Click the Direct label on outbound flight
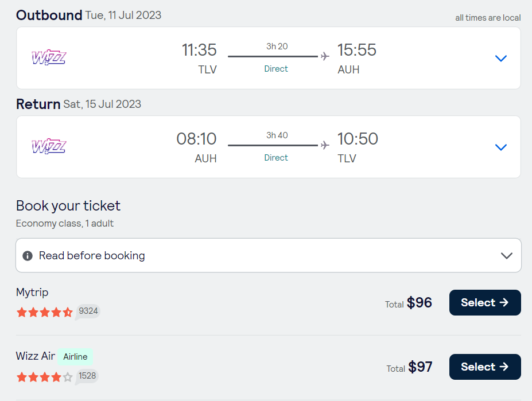This screenshot has width=532, height=401. [276, 69]
